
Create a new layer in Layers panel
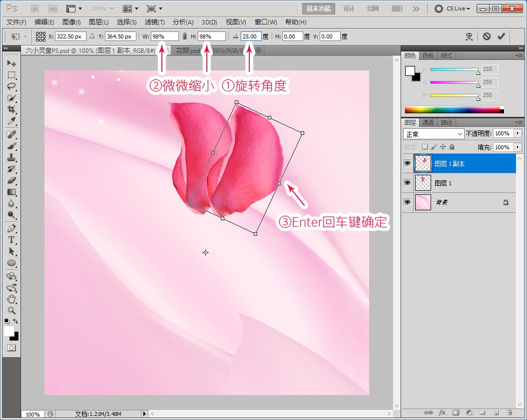click(x=496, y=413)
